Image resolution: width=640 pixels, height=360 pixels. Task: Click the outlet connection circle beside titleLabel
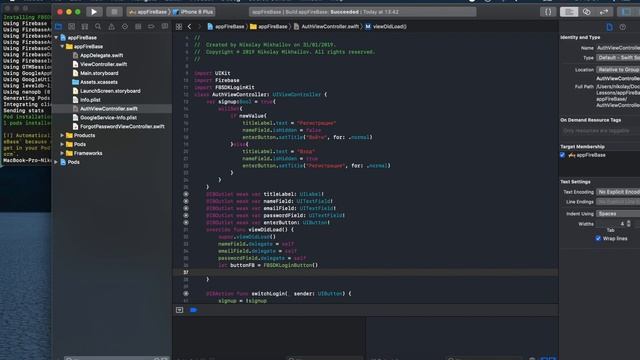[186, 194]
